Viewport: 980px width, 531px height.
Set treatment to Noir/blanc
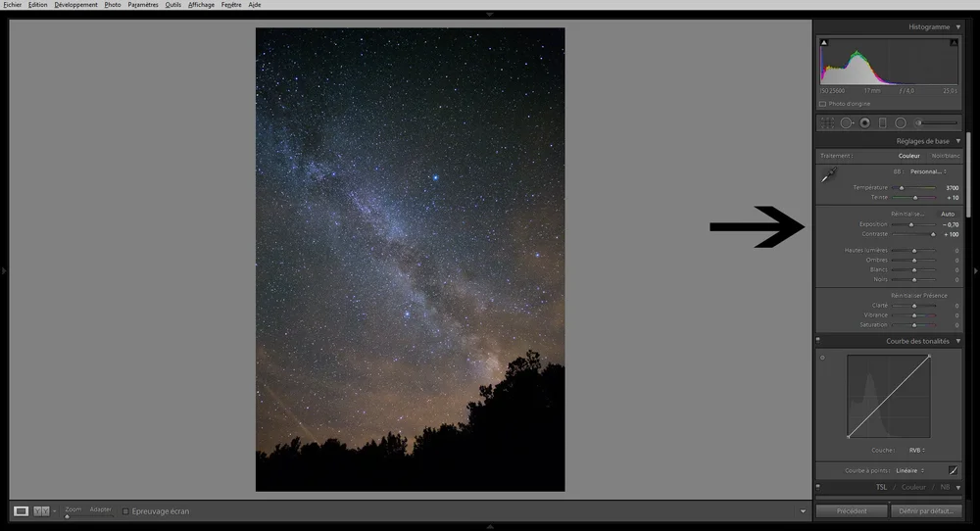point(946,156)
